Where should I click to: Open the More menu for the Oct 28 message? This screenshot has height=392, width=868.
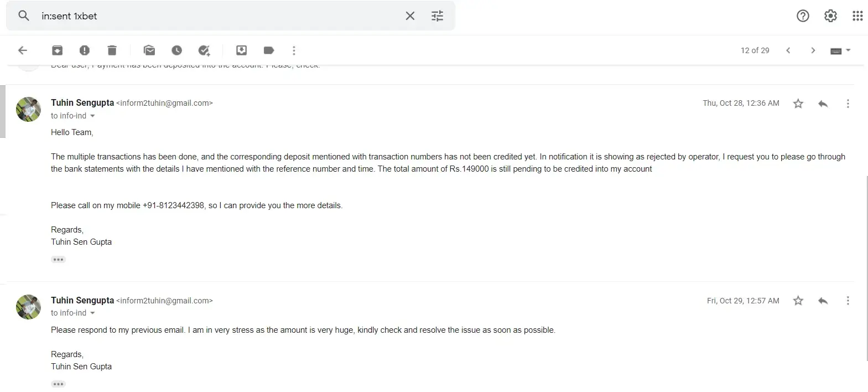[848, 104]
